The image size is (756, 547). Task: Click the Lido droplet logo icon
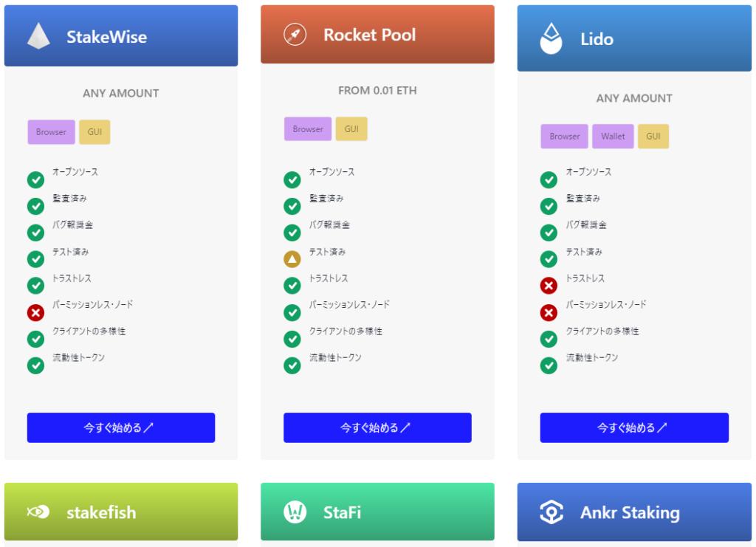pyautogui.click(x=551, y=38)
